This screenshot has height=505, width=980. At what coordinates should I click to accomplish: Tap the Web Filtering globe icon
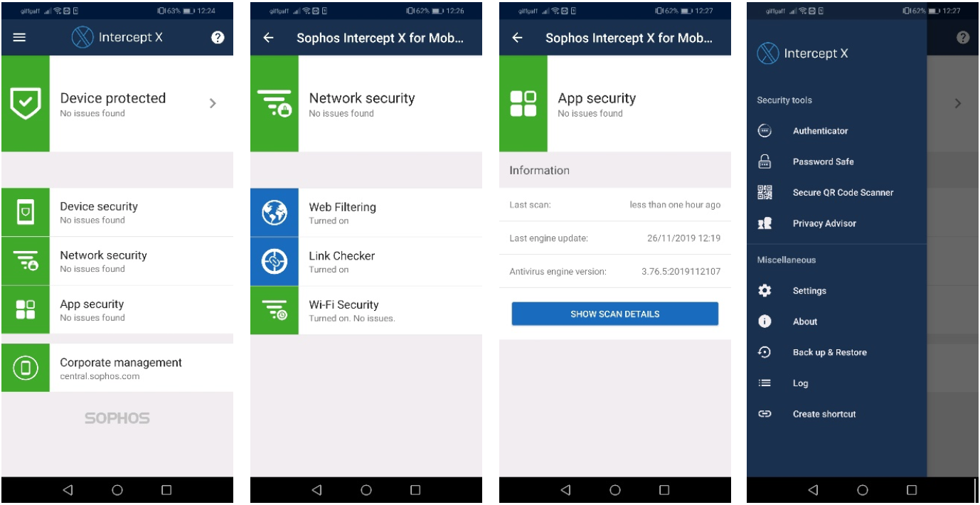tap(275, 212)
